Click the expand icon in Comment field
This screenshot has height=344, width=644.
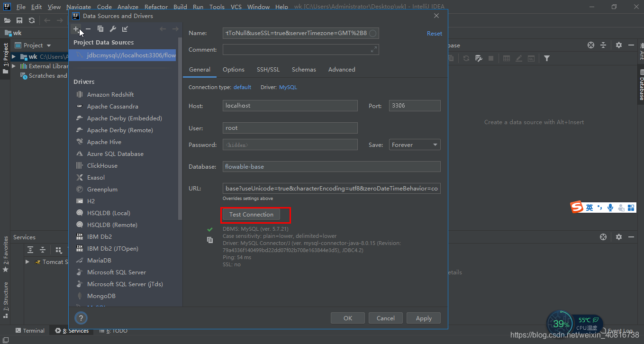point(373,49)
